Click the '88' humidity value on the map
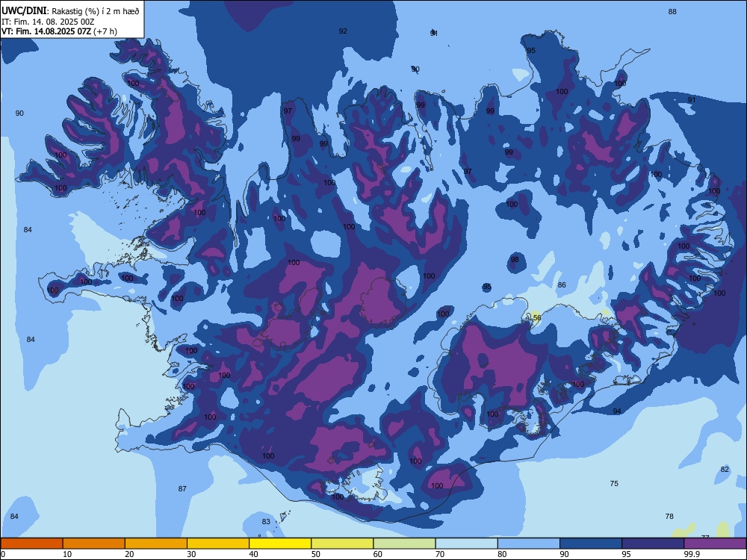This screenshot has height=560, width=747. click(672, 11)
